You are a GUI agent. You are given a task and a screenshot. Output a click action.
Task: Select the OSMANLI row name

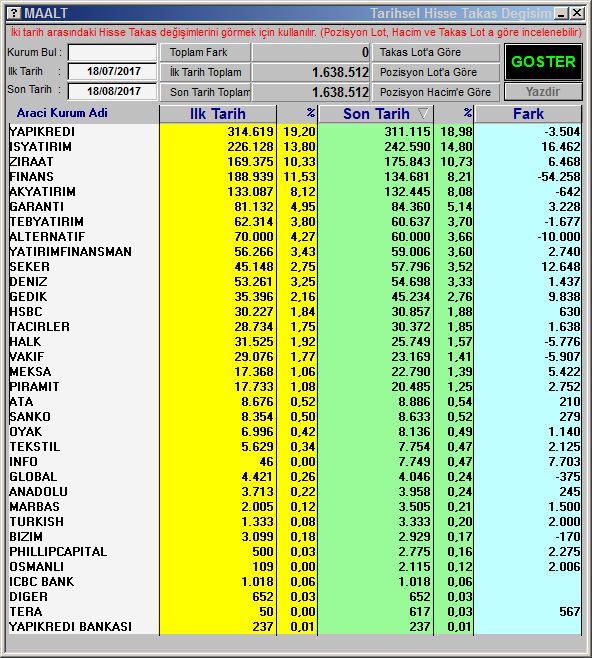37,567
